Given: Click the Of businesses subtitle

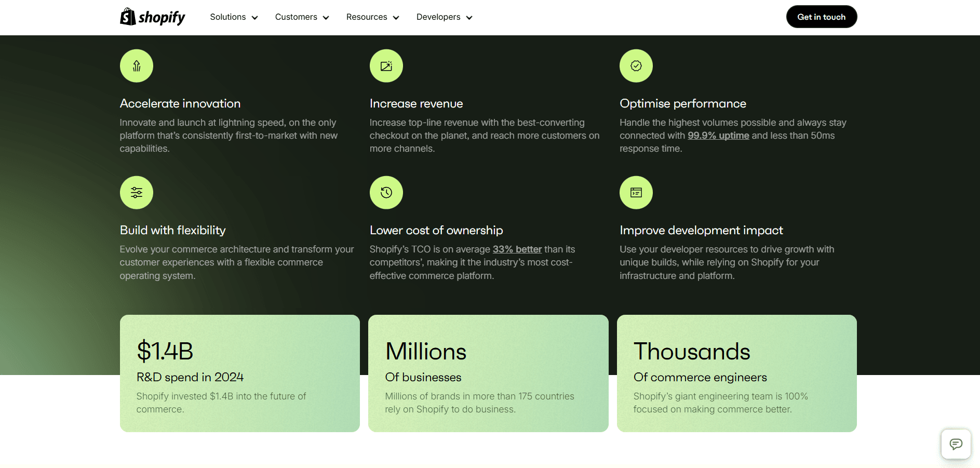Looking at the screenshot, I should (x=423, y=377).
